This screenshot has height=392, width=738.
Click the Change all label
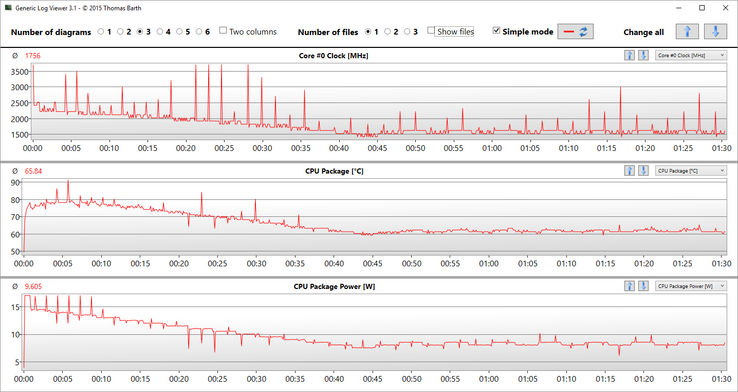tap(643, 32)
